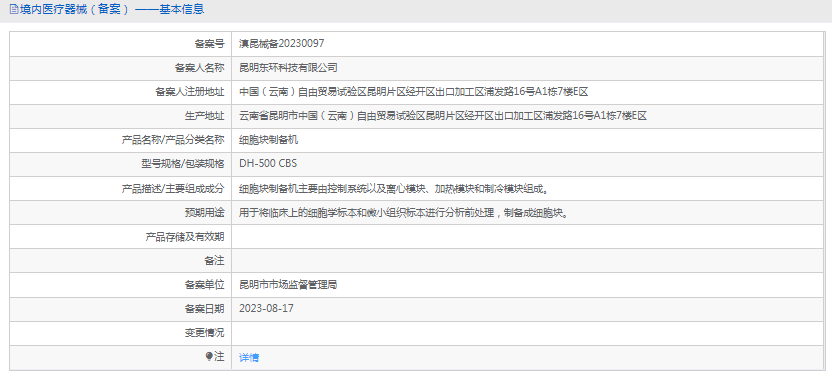Select the product description starting 细胞块制备机主要由控制系统

(x=394, y=188)
